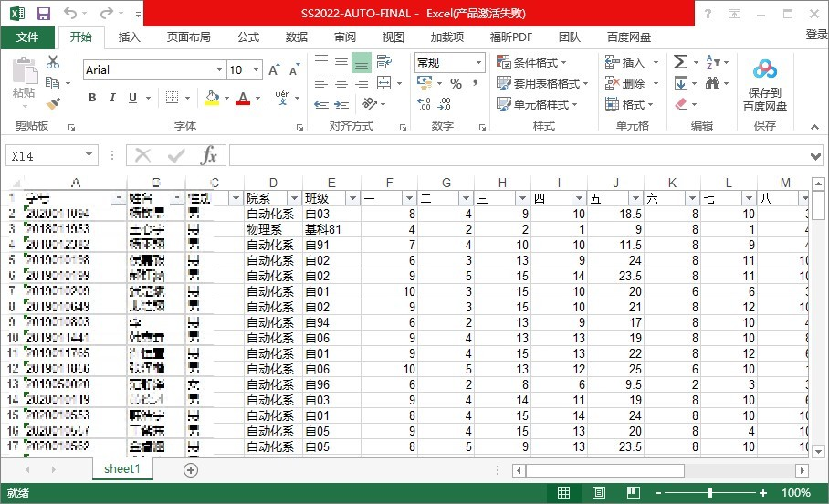Image resolution: width=829 pixels, height=504 pixels.
Task: Apply cell borders icon
Action: pos(172,98)
